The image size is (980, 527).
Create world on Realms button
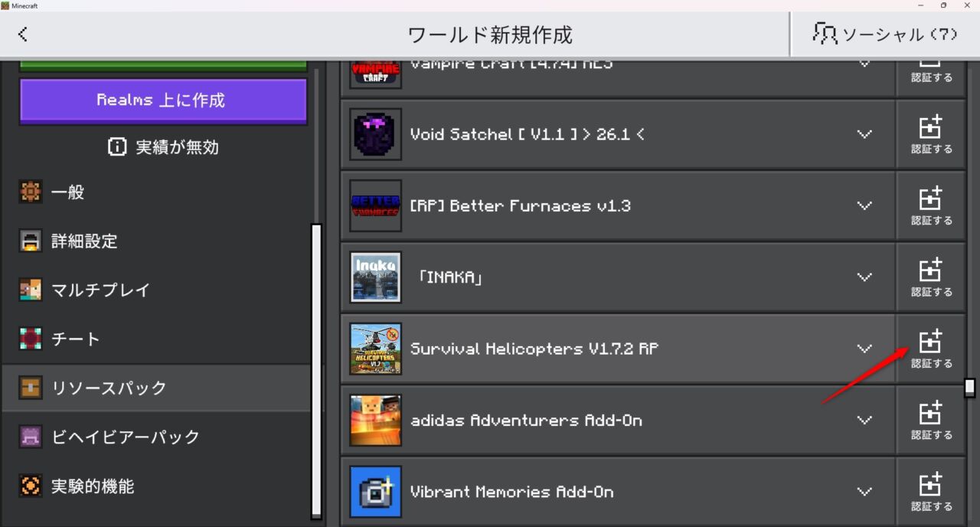[x=163, y=100]
